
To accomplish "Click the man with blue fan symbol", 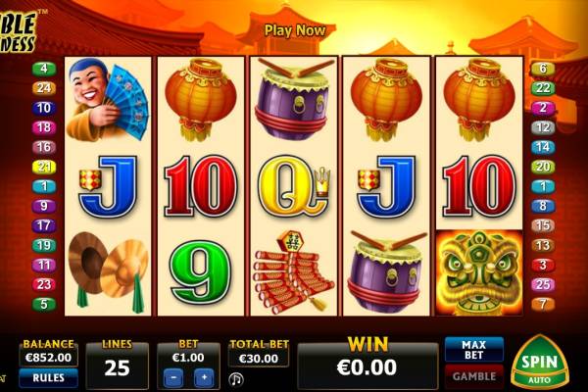I will point(108,99).
